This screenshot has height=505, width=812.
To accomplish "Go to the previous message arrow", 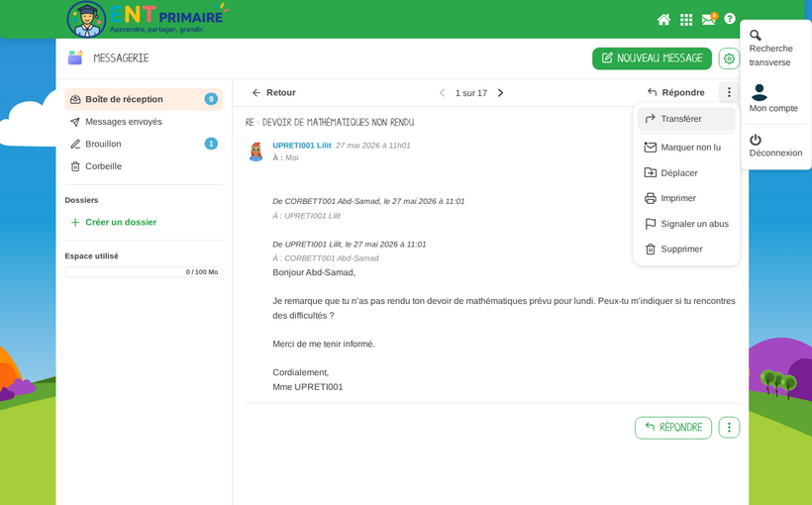I will [x=442, y=93].
